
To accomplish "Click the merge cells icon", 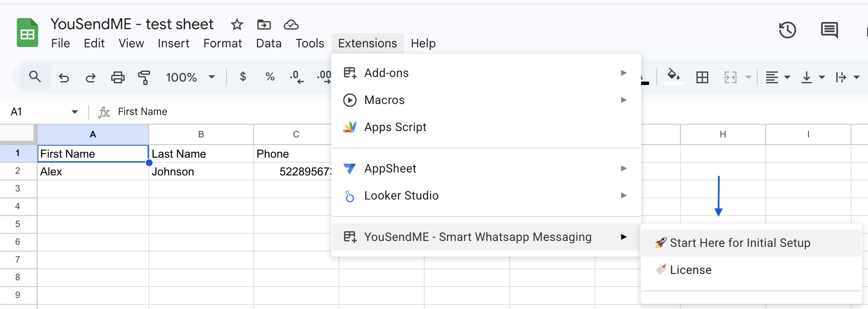I will 730,77.
